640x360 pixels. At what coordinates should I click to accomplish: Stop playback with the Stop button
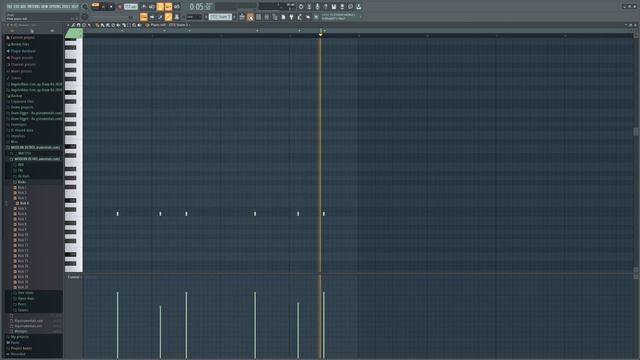(x=111, y=7)
